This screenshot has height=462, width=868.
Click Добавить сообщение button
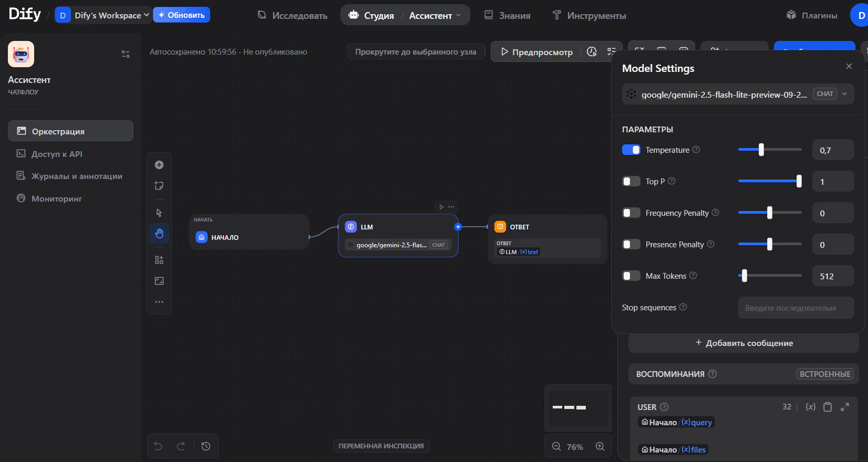[743, 343]
